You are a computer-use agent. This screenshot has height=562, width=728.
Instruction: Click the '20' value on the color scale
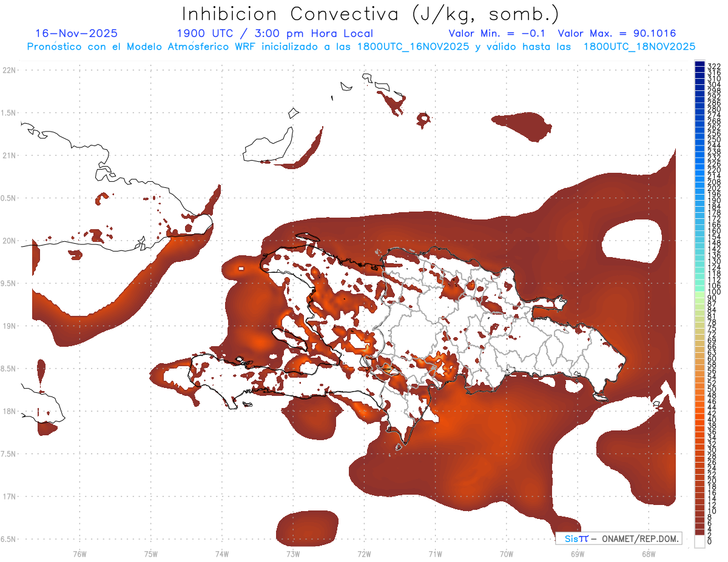point(712,481)
